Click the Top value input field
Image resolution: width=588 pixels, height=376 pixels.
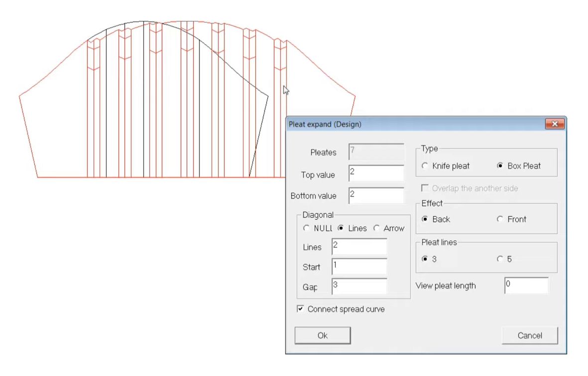376,173
